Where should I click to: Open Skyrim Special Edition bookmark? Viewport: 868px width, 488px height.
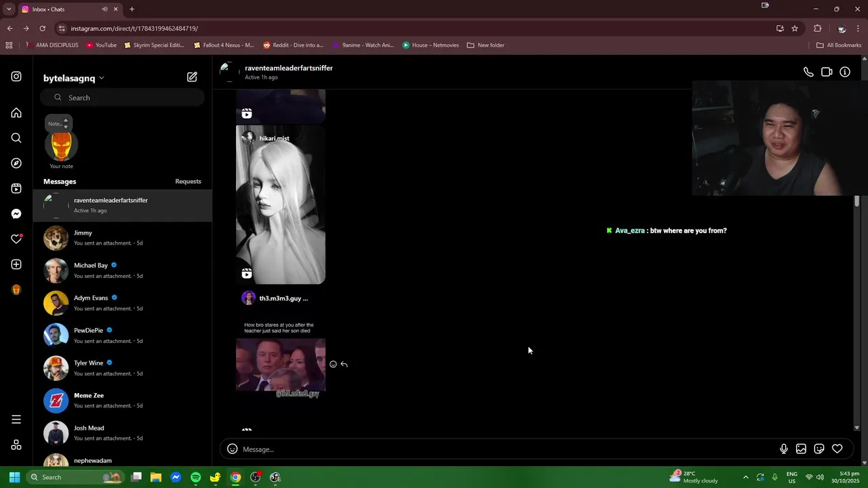154,45
